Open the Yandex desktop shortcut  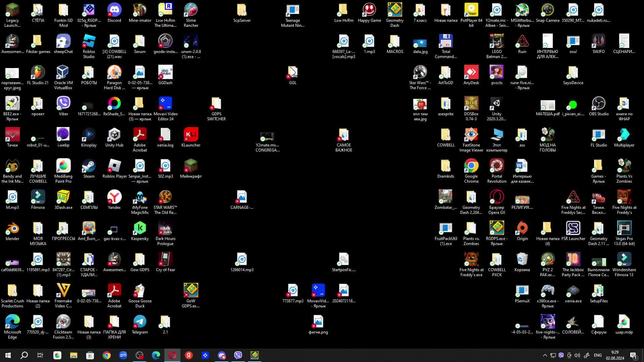click(114, 200)
